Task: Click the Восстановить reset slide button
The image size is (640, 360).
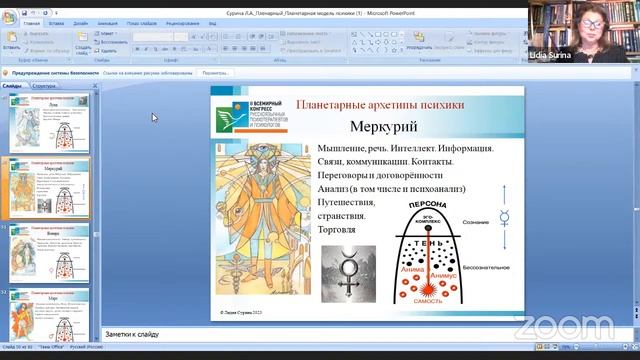Action: [x=111, y=42]
